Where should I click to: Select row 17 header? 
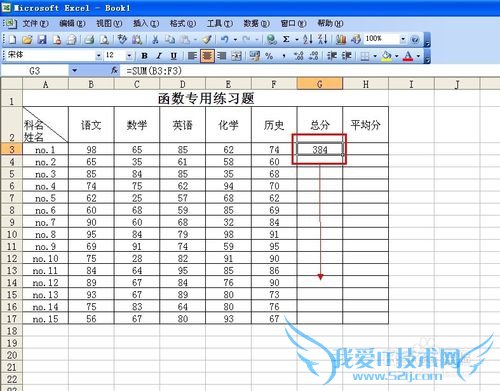[x=12, y=319]
